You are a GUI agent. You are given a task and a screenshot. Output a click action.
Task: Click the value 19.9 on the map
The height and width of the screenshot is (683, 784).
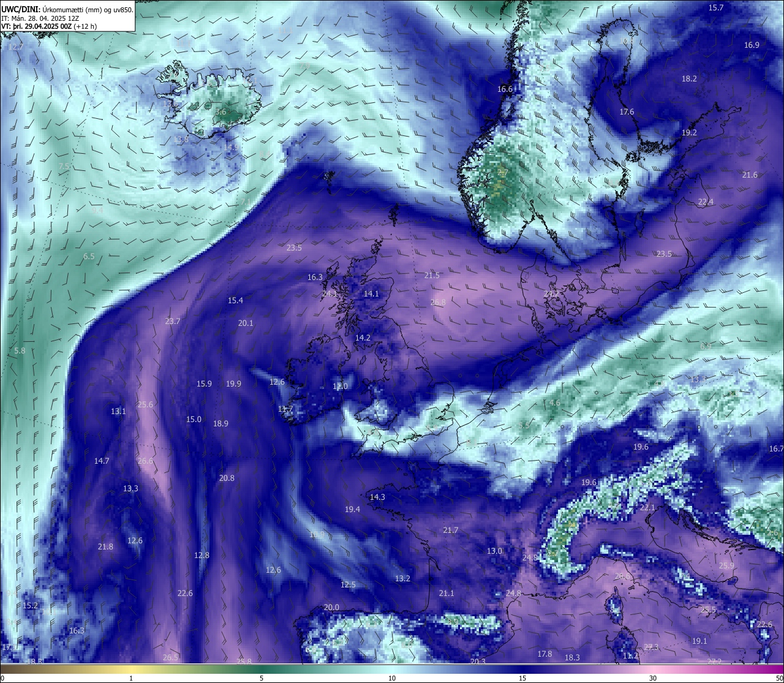point(233,383)
